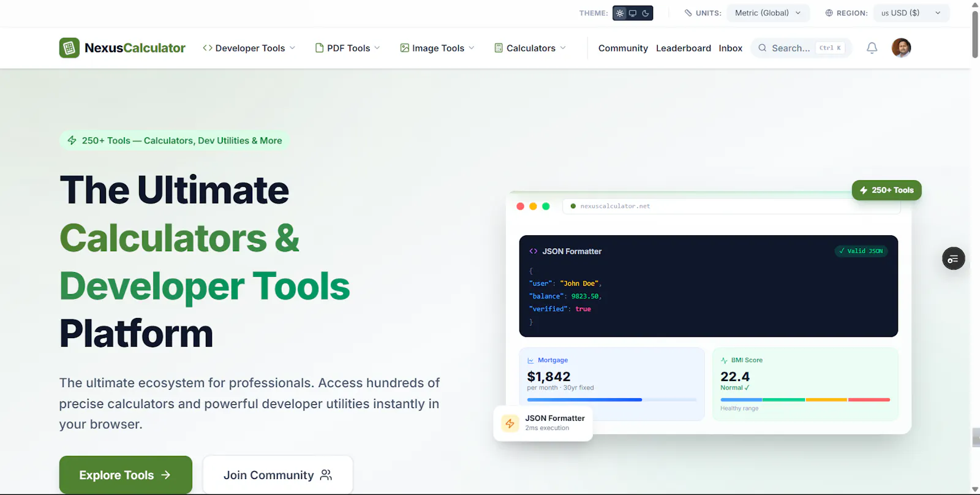Expand the PDF Tools menu
The height and width of the screenshot is (495, 980).
click(348, 48)
